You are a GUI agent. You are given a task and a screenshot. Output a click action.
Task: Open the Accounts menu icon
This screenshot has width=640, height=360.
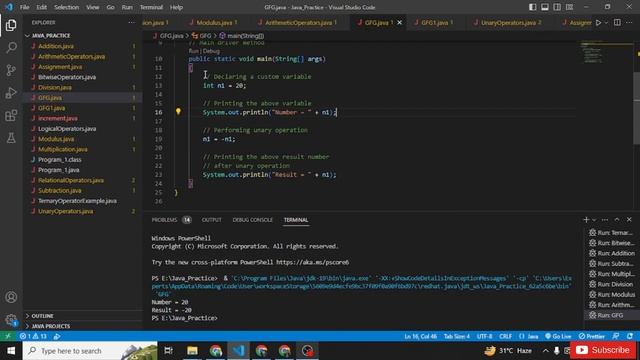pyautogui.click(x=11, y=297)
